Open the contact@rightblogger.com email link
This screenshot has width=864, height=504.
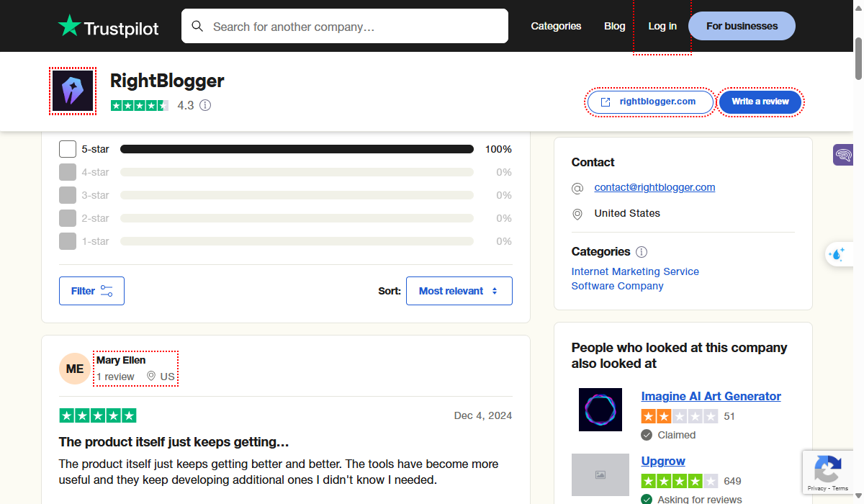654,187
